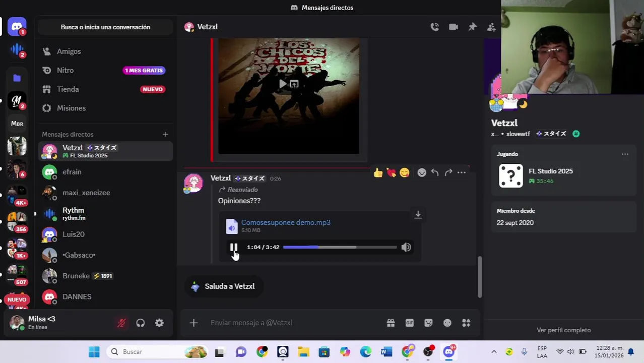This screenshot has width=644, height=363.
Task: Open DM with efrain
Action: click(x=105, y=172)
